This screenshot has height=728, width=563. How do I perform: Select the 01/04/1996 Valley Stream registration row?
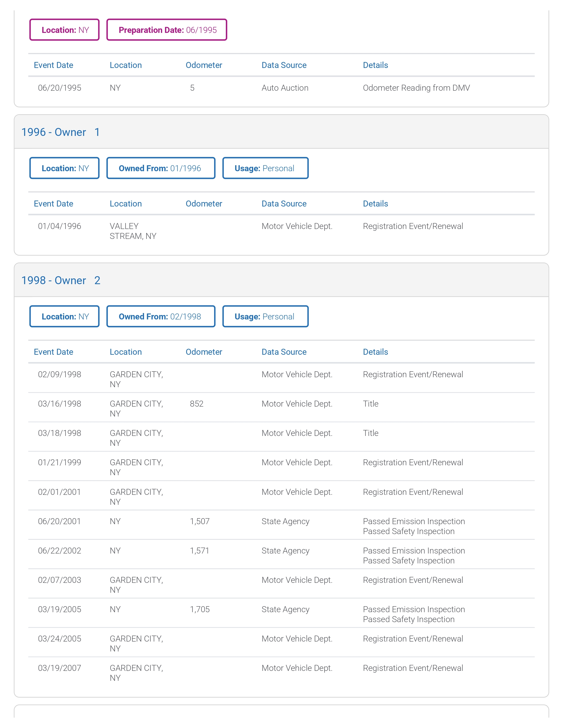281,231
